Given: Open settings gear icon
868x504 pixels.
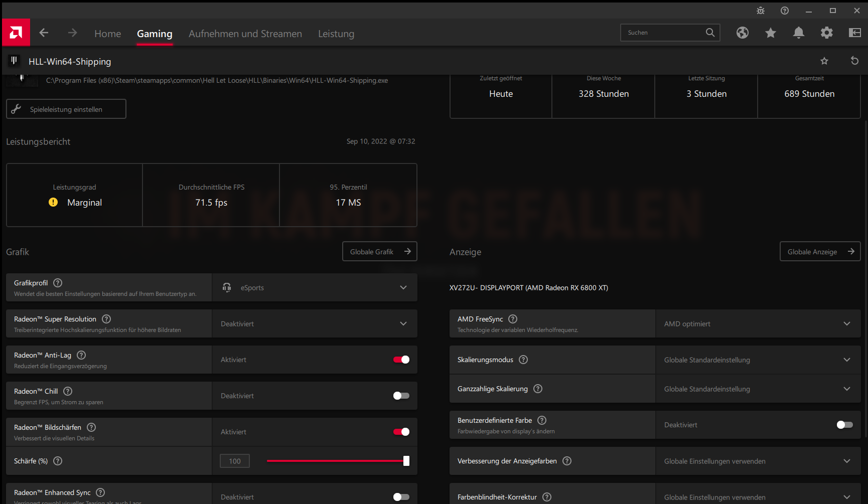Looking at the screenshot, I should [827, 33].
